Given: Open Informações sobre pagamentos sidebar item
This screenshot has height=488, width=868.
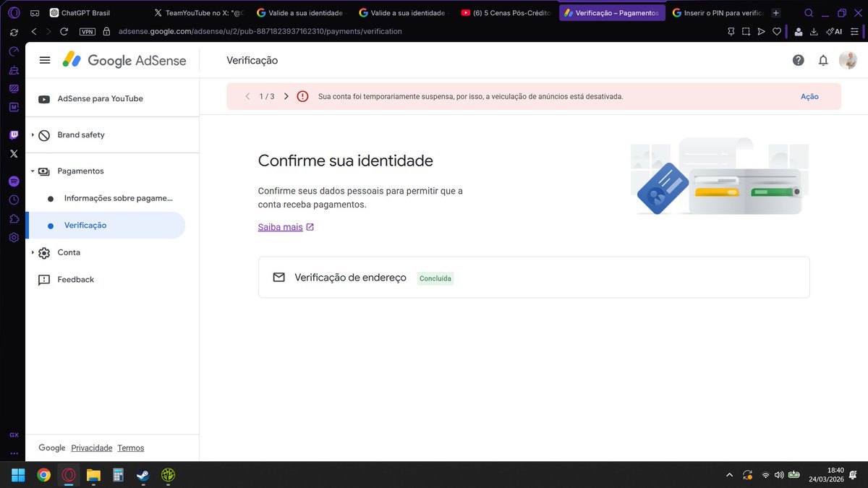Looking at the screenshot, I should point(118,198).
